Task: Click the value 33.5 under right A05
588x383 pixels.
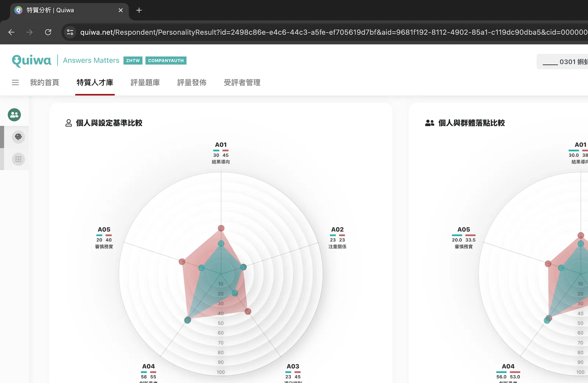Action: click(470, 240)
